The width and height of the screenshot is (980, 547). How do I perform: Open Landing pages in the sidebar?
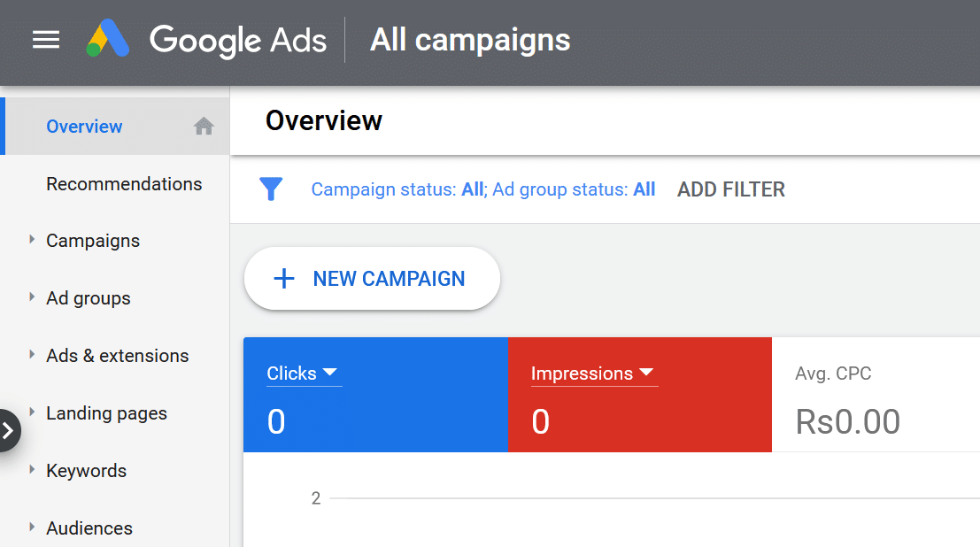[106, 413]
